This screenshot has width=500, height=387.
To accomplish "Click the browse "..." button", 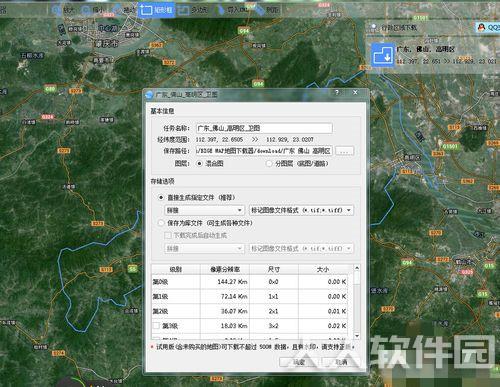I will 344,151.
